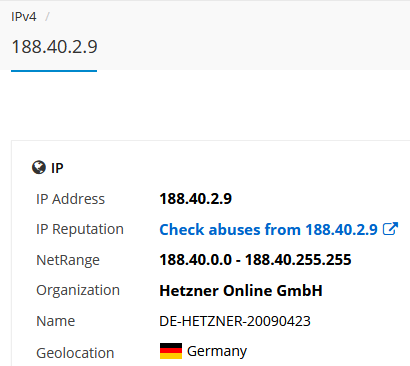Click the German flag icon

171,351
